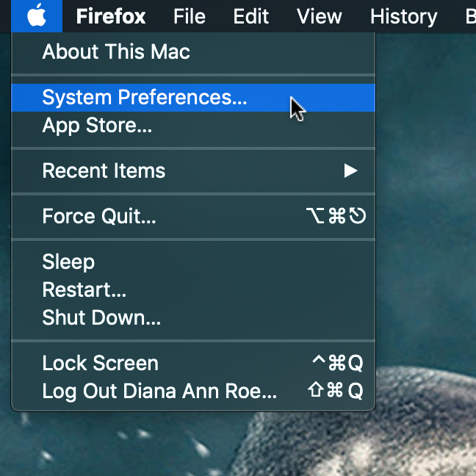476x476 pixels.
Task: Click the Apple logo menu icon
Action: point(37,16)
